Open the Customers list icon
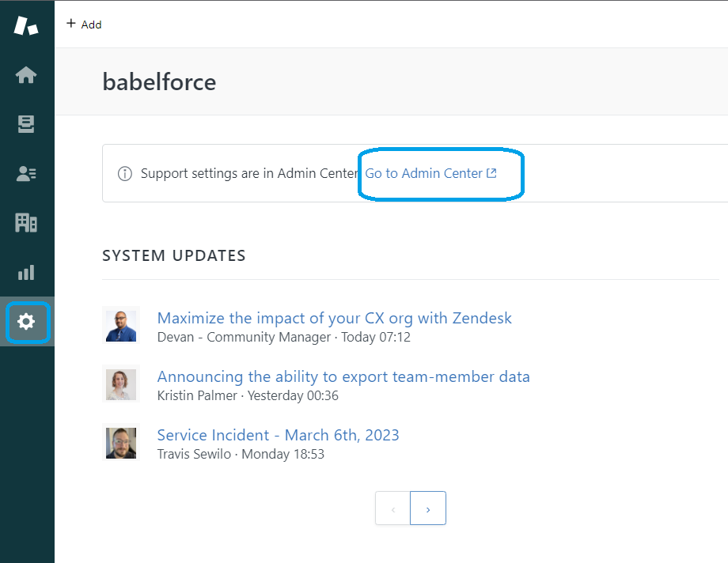Viewport: 728px width, 563px height. (x=26, y=174)
